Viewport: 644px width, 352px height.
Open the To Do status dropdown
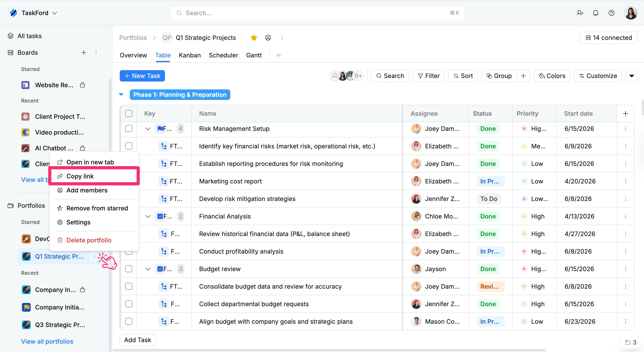pos(489,199)
